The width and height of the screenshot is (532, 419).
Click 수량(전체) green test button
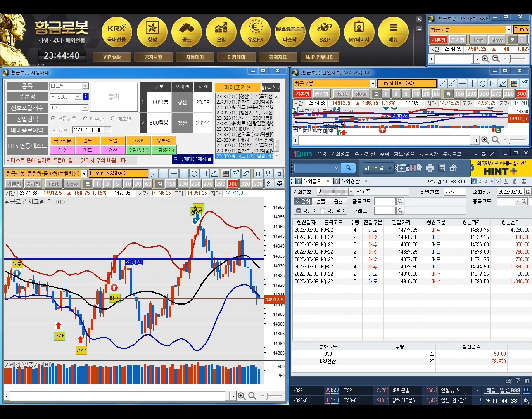(164, 150)
